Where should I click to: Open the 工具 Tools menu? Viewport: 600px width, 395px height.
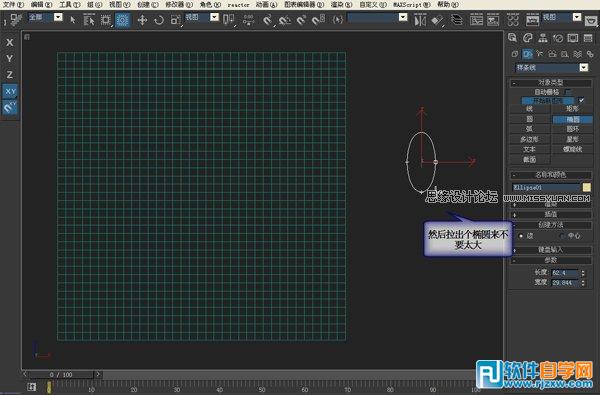coord(69,5)
